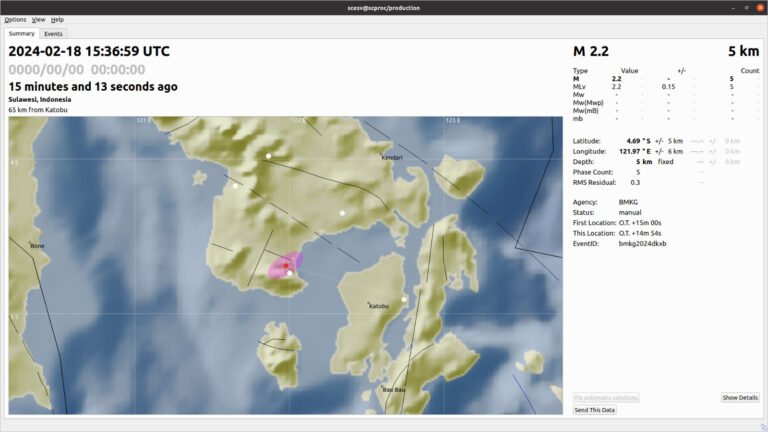
Task: Click the Phase Count value 5
Action: tap(638, 172)
